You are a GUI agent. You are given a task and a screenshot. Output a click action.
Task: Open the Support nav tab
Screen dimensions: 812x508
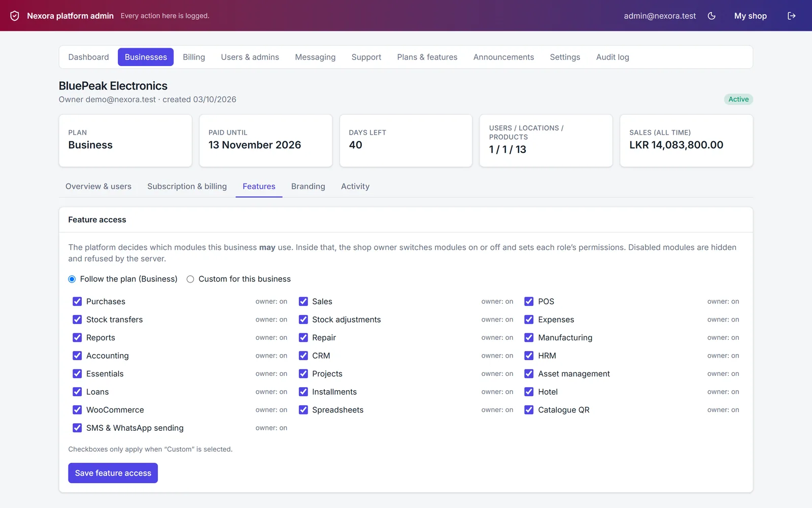(366, 57)
